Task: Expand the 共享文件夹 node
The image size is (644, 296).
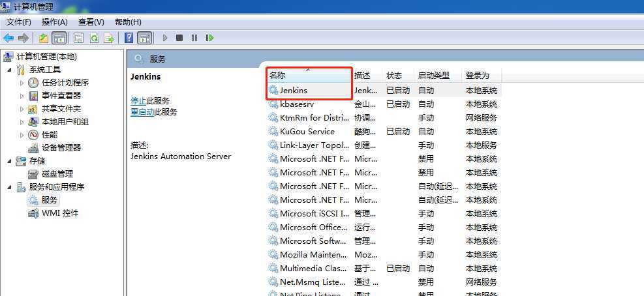Action: [22, 109]
